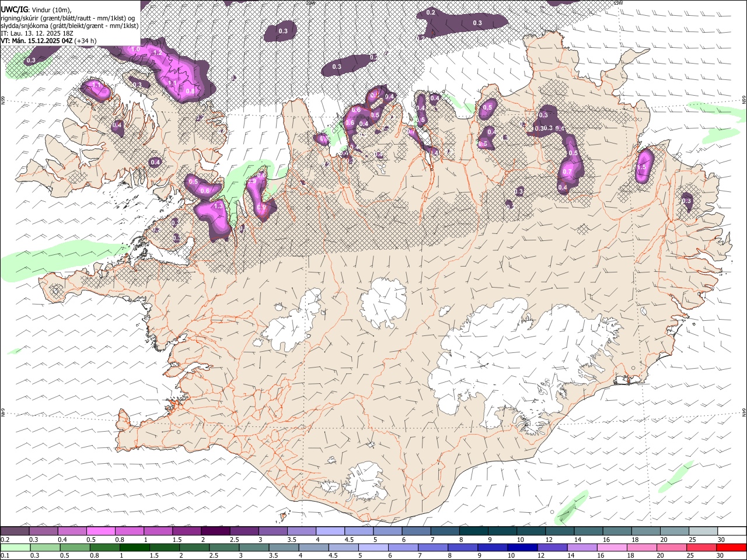Pick the lightest green 0.1–0.3 rain swatch

(x=15, y=548)
